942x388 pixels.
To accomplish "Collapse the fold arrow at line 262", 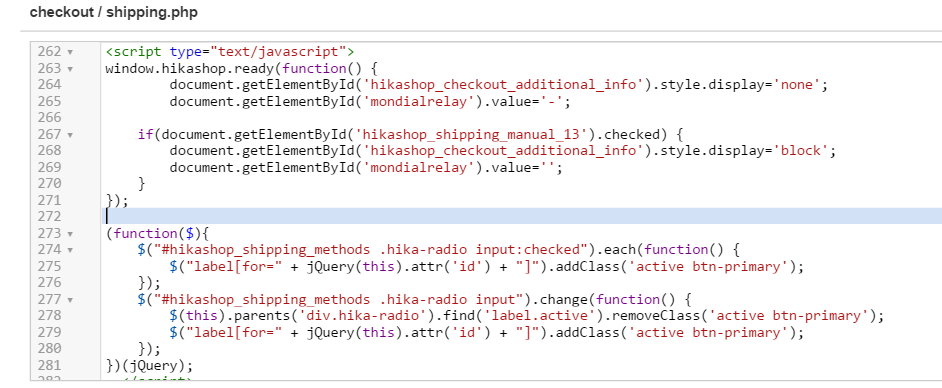I will pos(70,52).
